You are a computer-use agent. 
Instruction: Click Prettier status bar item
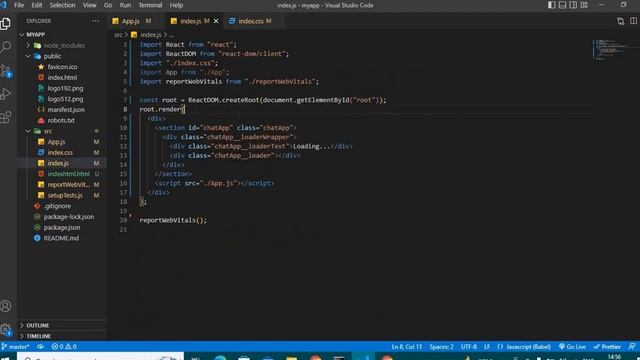click(x=607, y=347)
